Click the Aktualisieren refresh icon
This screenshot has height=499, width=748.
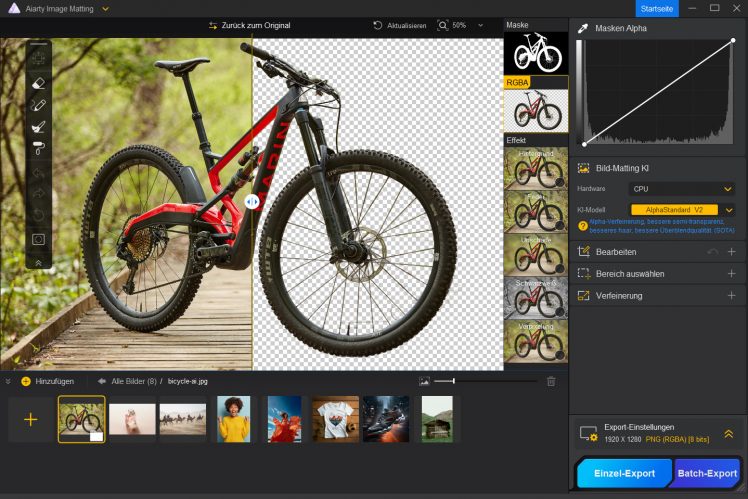378,25
